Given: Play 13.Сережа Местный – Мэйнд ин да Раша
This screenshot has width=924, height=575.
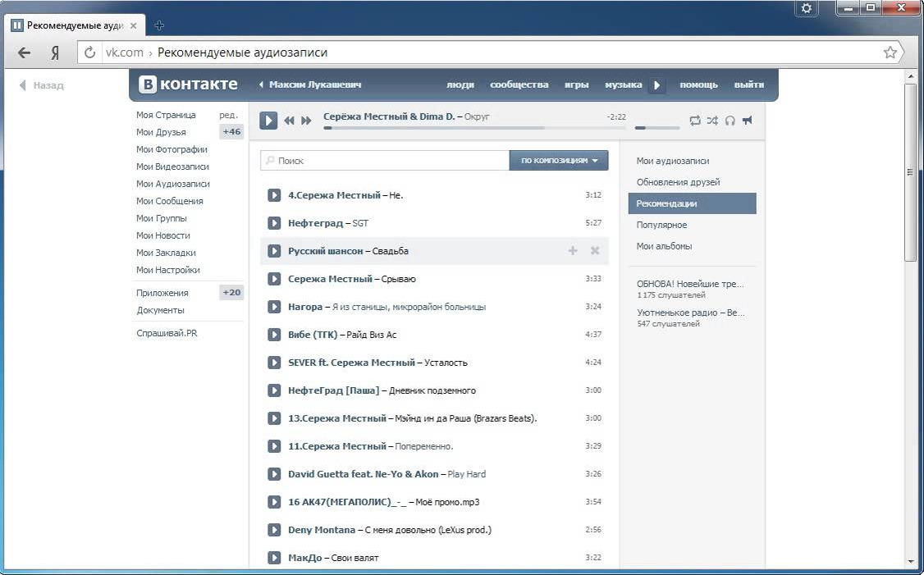Looking at the screenshot, I should point(274,418).
